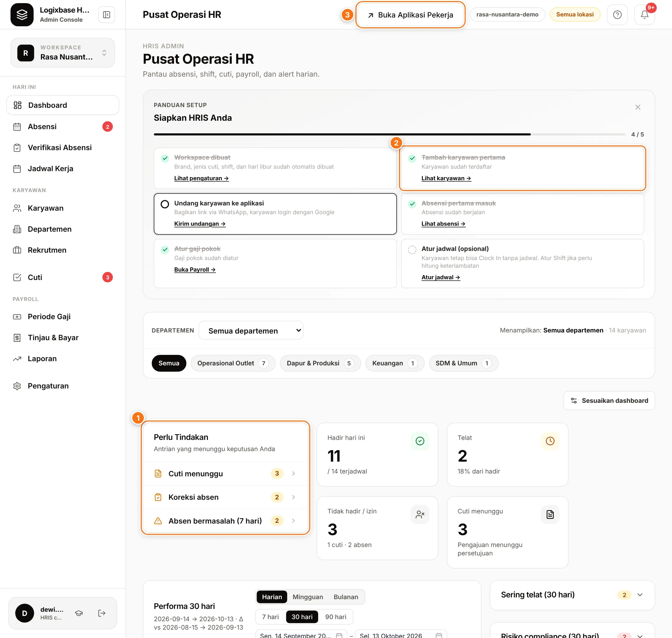Switch to Mingguan tab

pos(308,597)
